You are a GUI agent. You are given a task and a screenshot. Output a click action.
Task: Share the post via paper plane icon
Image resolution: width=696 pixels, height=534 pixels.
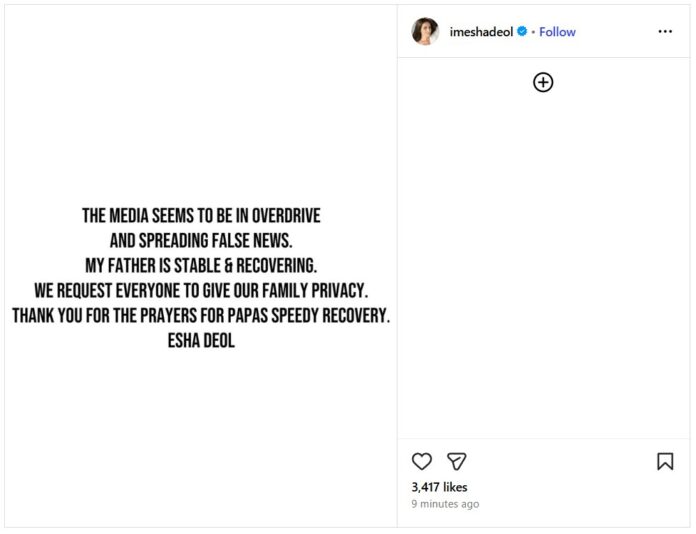click(456, 461)
